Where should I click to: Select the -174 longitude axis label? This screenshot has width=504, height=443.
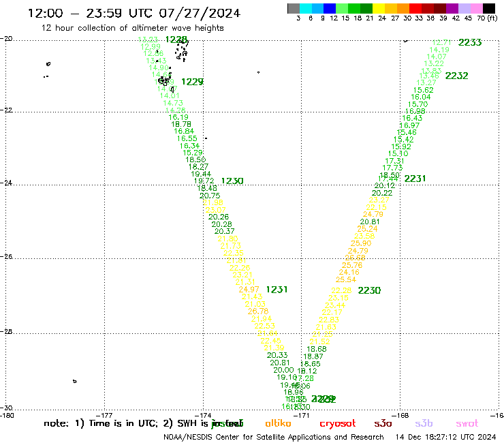pyautogui.click(x=203, y=415)
